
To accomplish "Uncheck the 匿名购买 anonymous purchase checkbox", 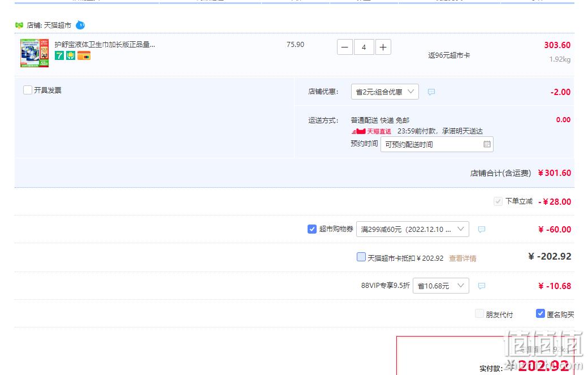I will tap(541, 313).
